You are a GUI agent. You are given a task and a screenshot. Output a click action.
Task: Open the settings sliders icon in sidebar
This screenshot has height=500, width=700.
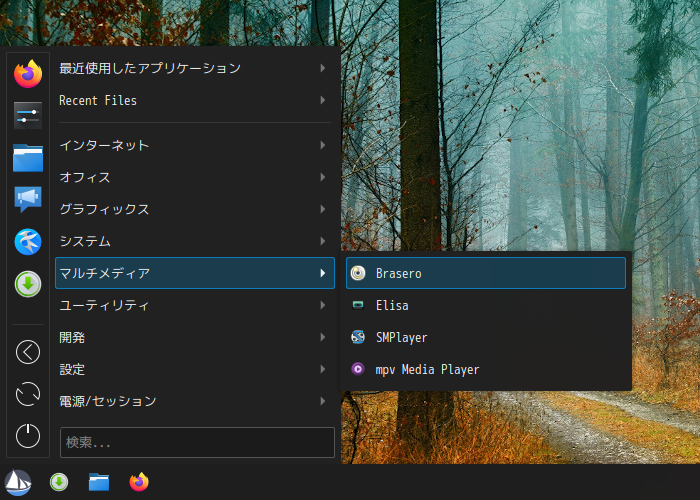point(28,115)
